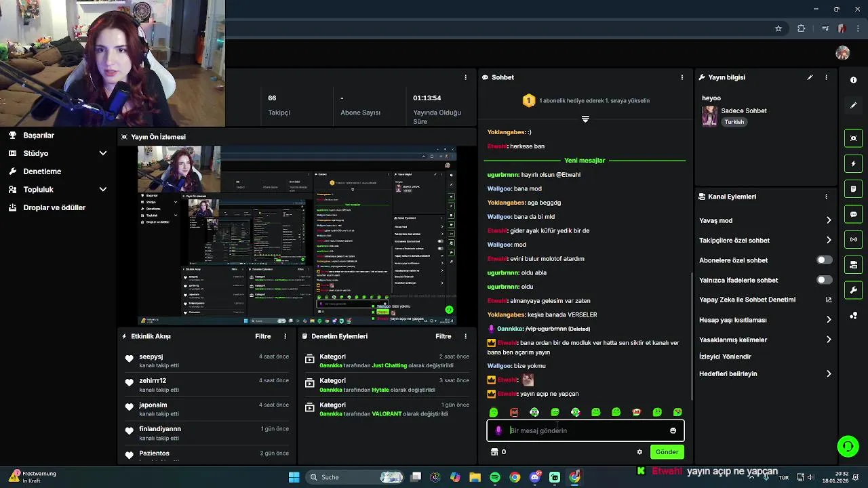868x488 pixels.
Task: Select the Topluluk navigation label
Action: point(38,190)
